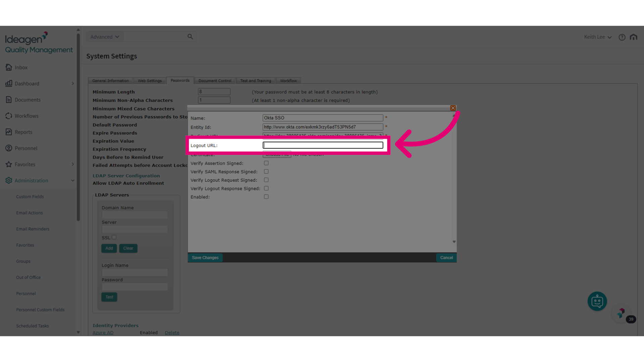Switch to Web Settings tab

[150, 81]
